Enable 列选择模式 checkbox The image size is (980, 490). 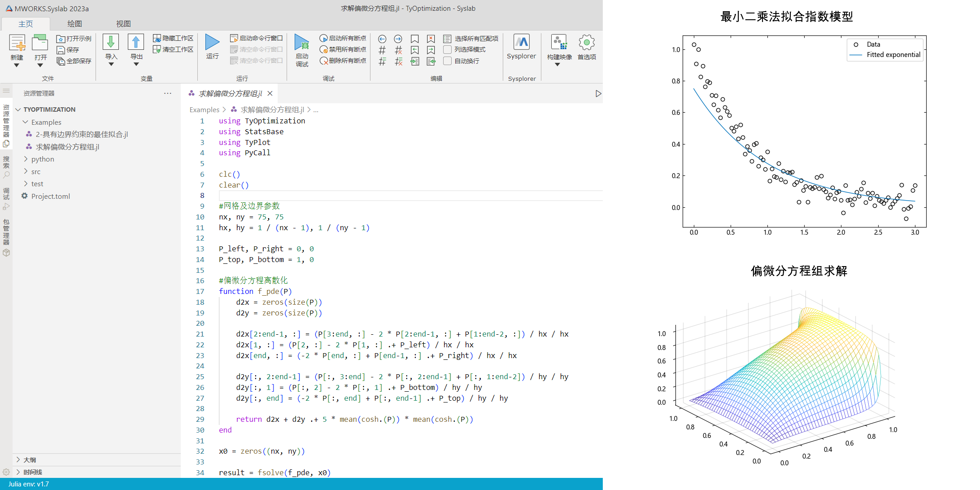[447, 49]
